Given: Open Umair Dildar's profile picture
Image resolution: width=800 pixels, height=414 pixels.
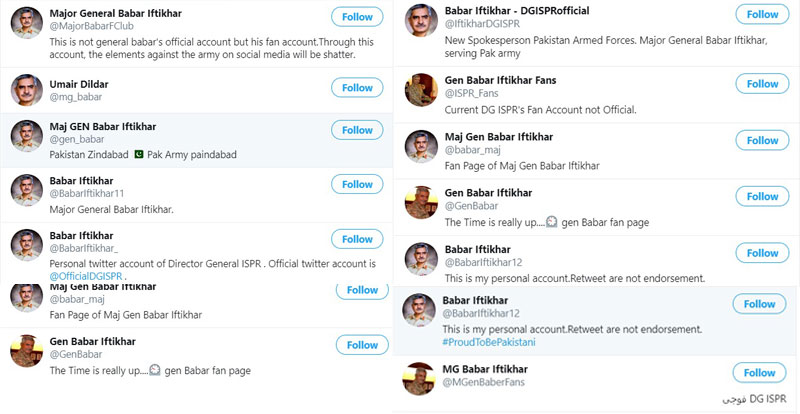Looking at the screenshot, I should (27, 91).
